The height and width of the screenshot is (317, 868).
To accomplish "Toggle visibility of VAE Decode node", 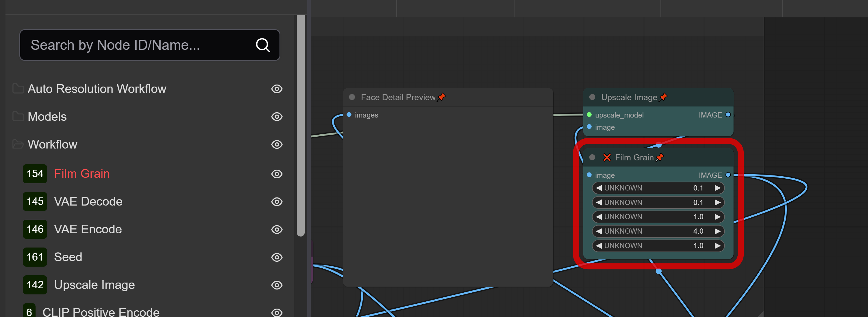I will coord(277,201).
